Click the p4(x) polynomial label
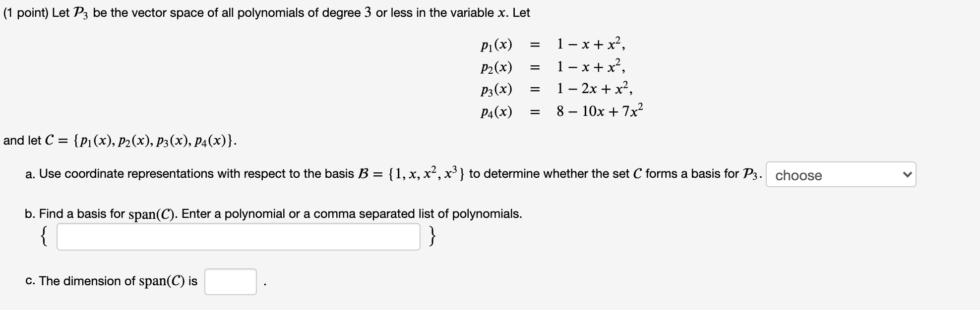The image size is (980, 310). 496,111
